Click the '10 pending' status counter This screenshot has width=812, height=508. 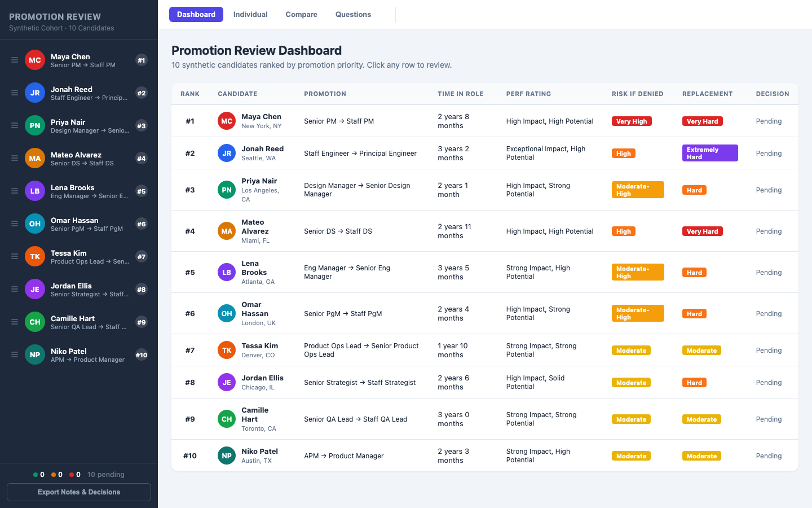pos(105,475)
